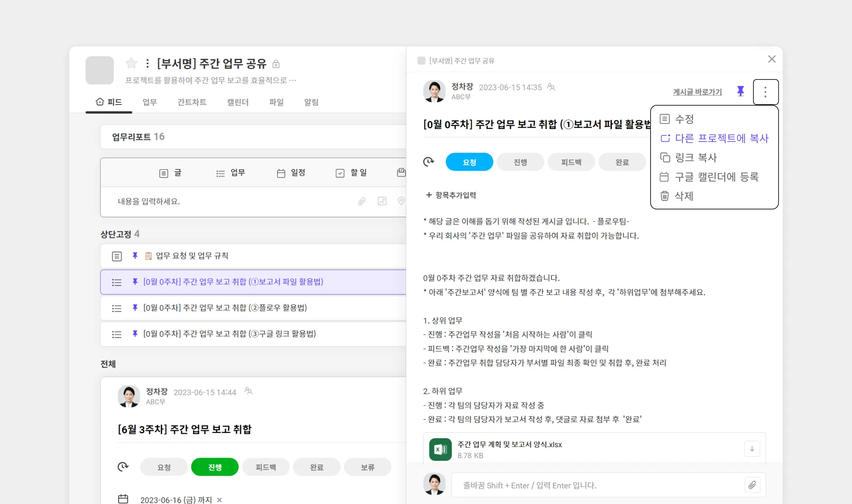Image resolution: width=852 pixels, height=504 pixels.
Task: Set task status to 완료 in detail panel
Action: [x=622, y=162]
